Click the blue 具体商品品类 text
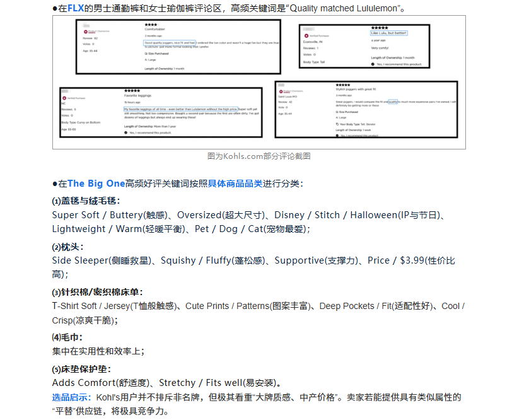The height and width of the screenshot is (420, 529). pyautogui.click(x=235, y=184)
